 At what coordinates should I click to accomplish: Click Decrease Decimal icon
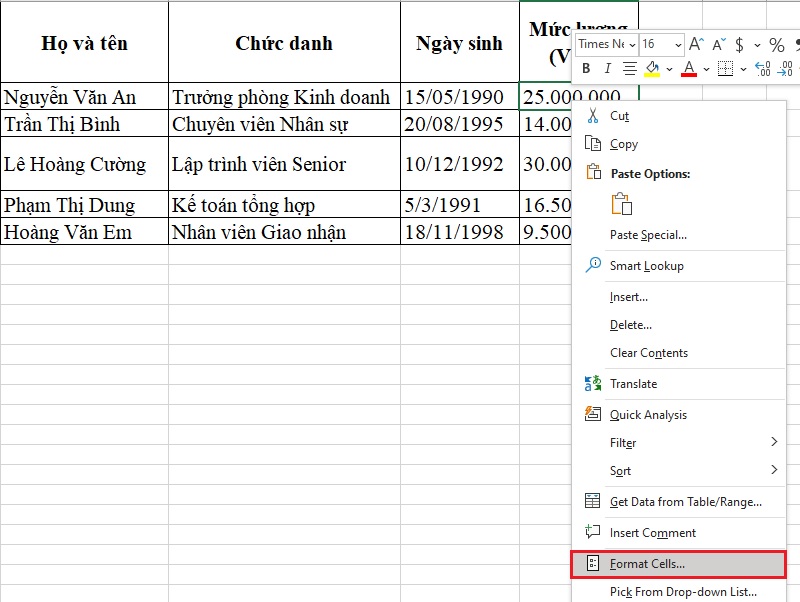pos(785,68)
